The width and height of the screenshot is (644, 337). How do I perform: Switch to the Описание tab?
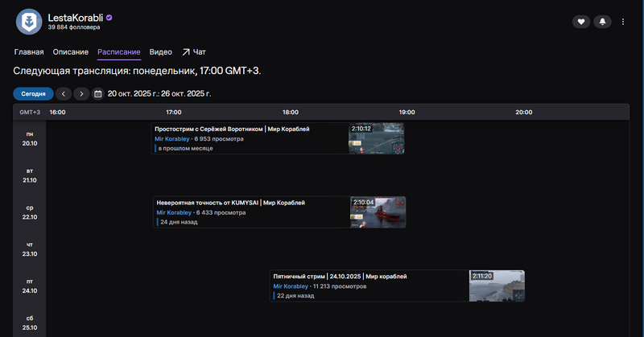coord(71,52)
